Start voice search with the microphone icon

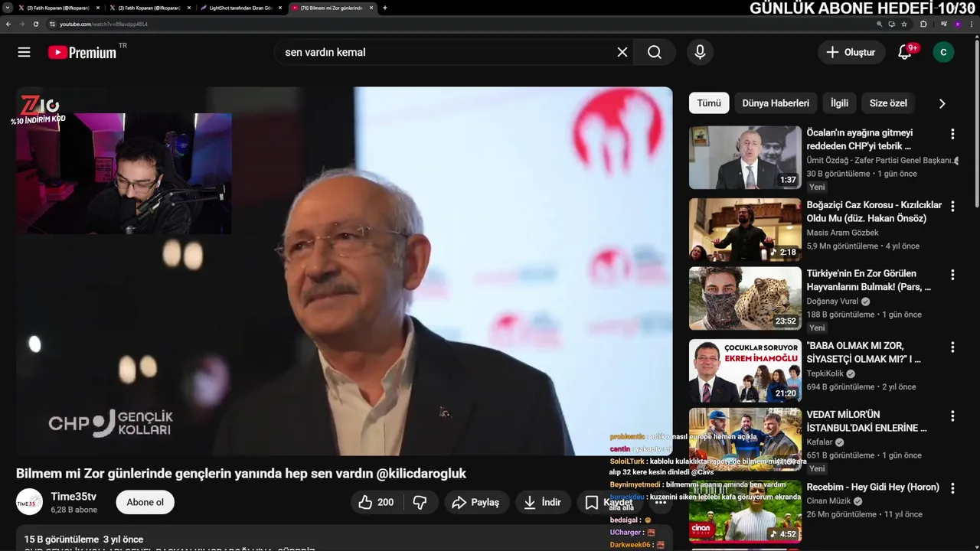(700, 52)
